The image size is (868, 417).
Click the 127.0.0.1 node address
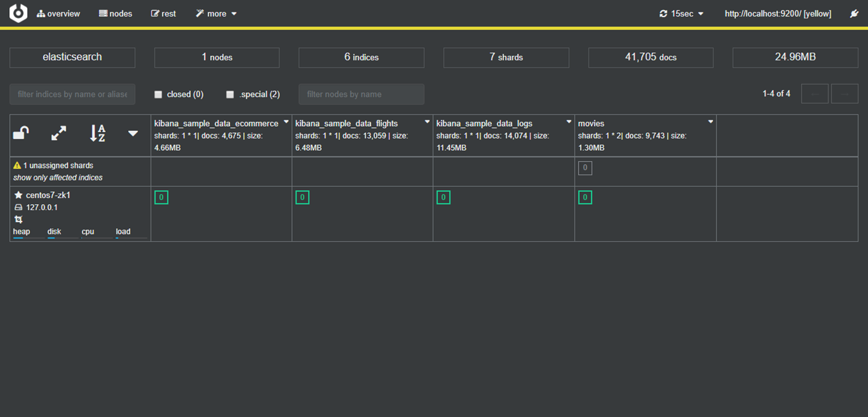42,208
